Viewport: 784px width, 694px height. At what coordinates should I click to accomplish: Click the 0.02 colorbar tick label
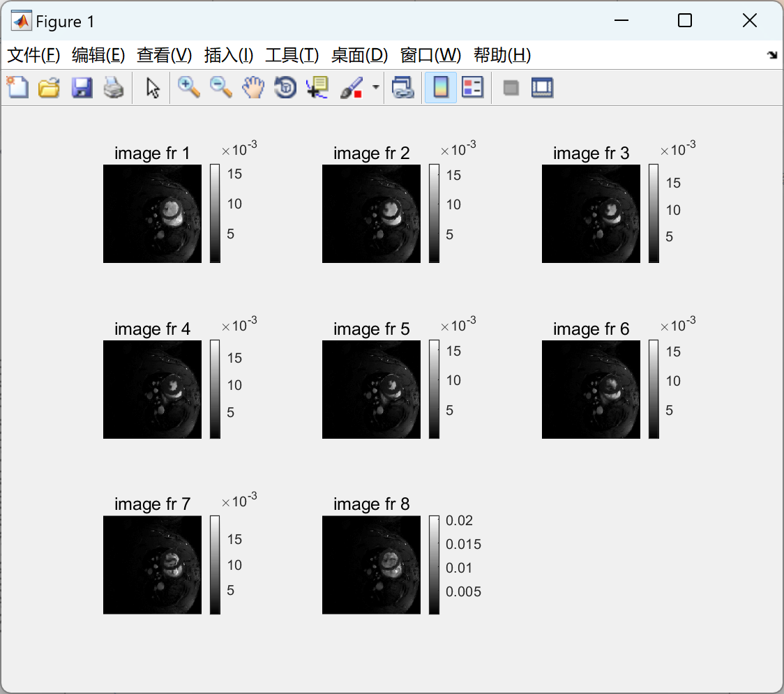click(x=459, y=520)
